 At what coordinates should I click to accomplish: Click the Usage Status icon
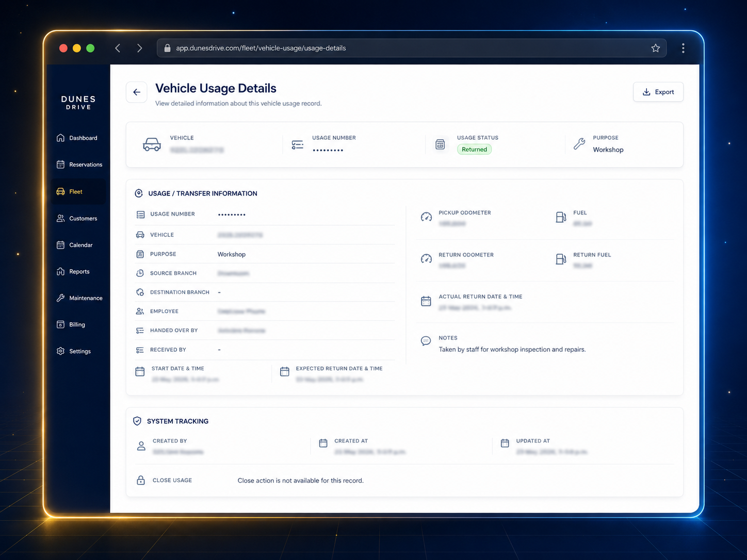coord(440,144)
